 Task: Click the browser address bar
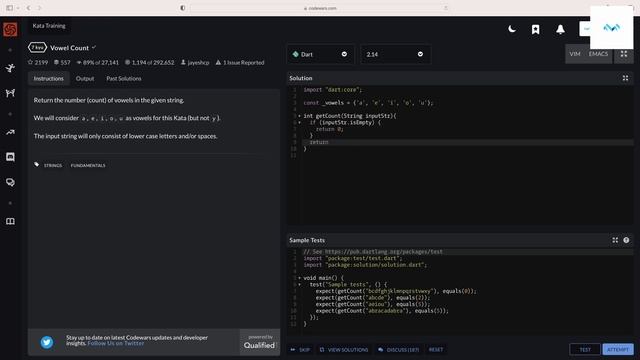(320, 8)
